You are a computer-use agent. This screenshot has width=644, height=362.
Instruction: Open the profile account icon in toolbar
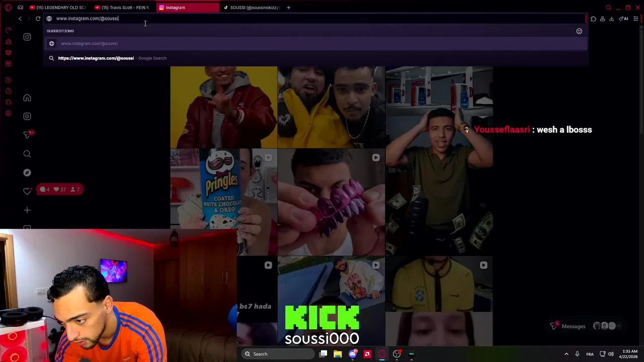(602, 19)
